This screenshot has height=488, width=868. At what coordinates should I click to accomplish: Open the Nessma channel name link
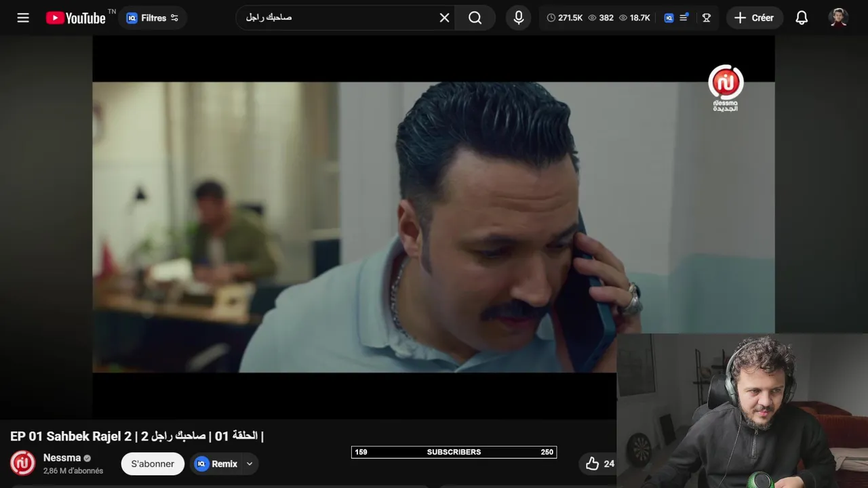(62, 457)
